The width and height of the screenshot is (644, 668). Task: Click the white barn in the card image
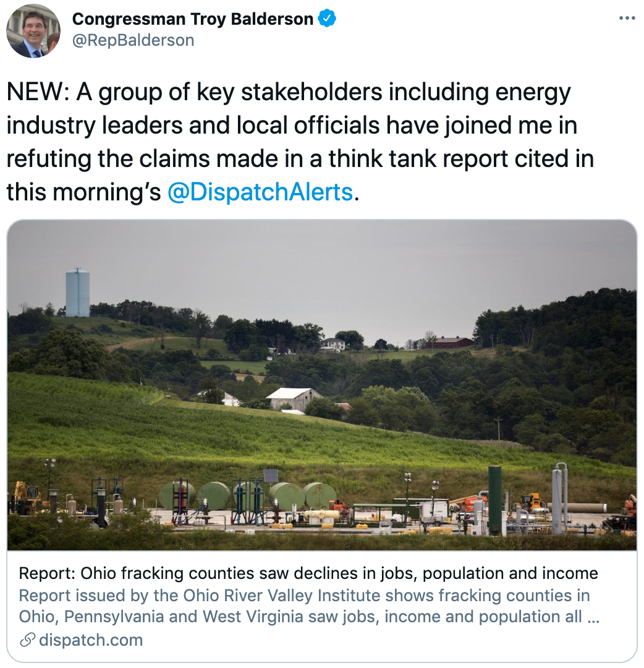coord(293,398)
